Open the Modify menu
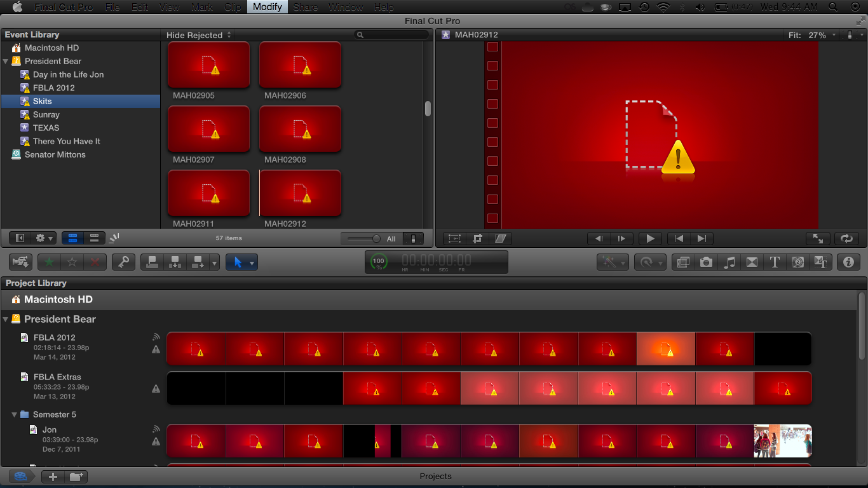868x488 pixels. (x=267, y=7)
